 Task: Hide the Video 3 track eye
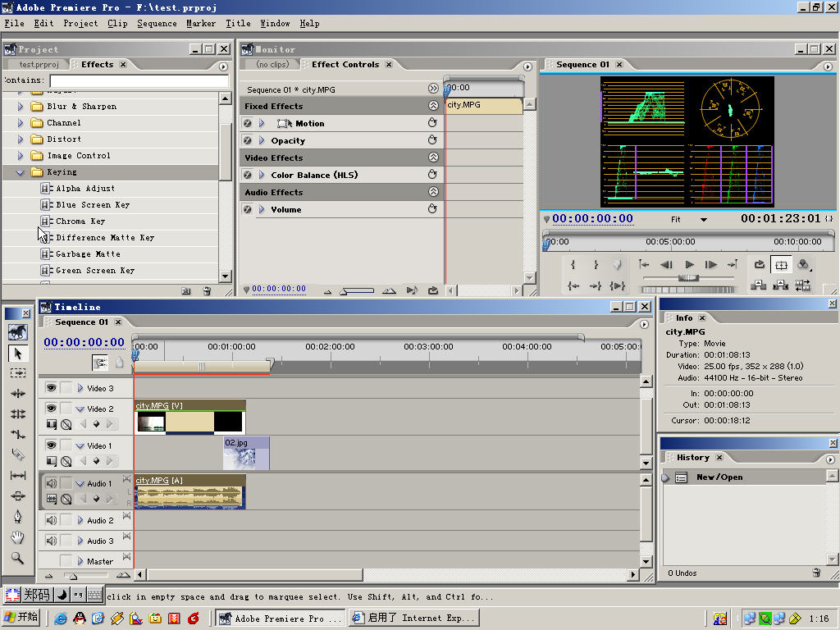pyautogui.click(x=51, y=387)
